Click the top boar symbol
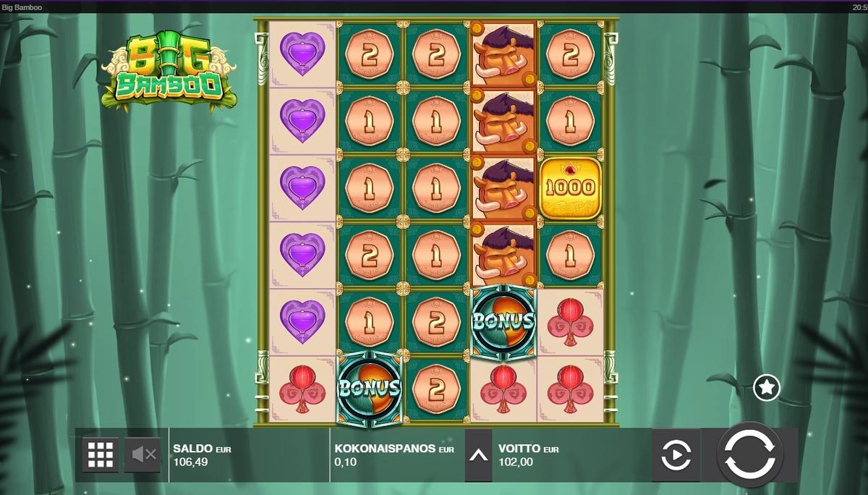 pyautogui.click(x=503, y=54)
